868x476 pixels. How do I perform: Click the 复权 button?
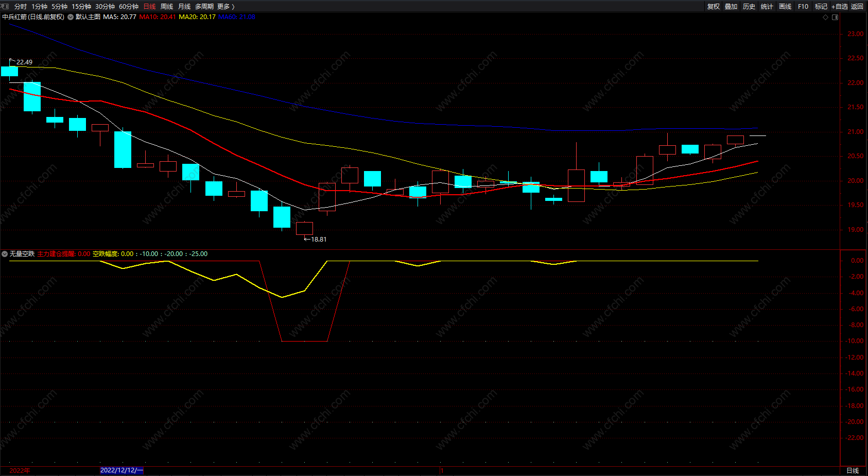click(714, 7)
